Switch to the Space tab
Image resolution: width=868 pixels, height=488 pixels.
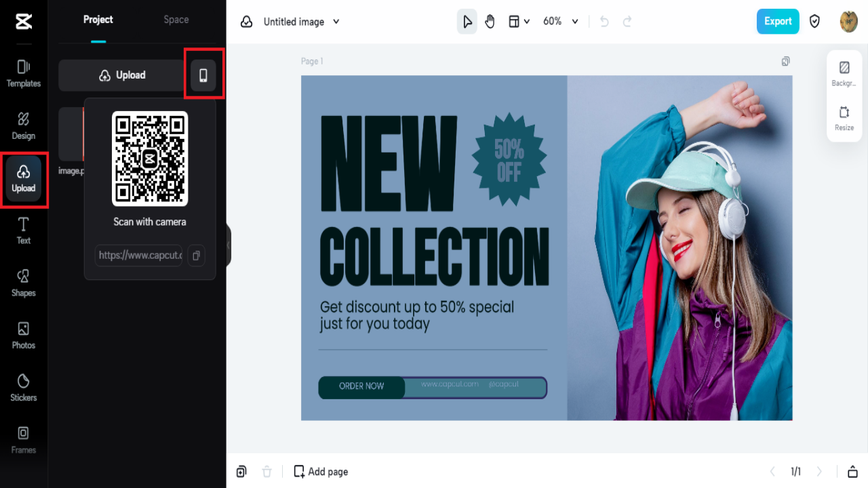click(x=176, y=20)
